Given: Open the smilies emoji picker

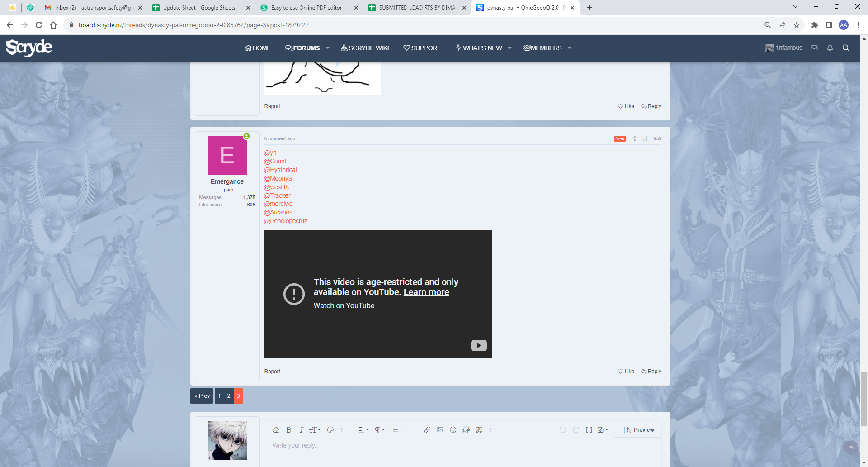Looking at the screenshot, I should click(453, 430).
